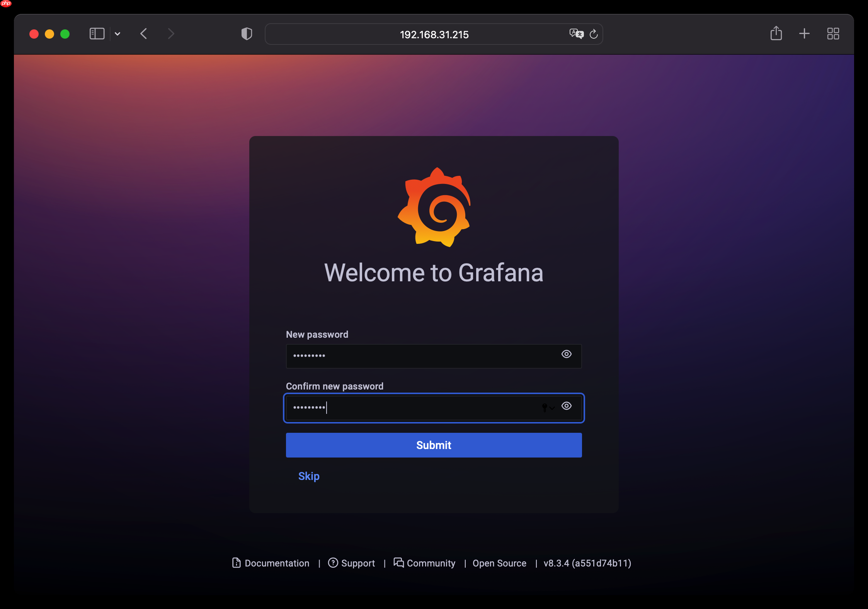The width and height of the screenshot is (868, 609).
Task: Focus the New password field
Action: [434, 356]
